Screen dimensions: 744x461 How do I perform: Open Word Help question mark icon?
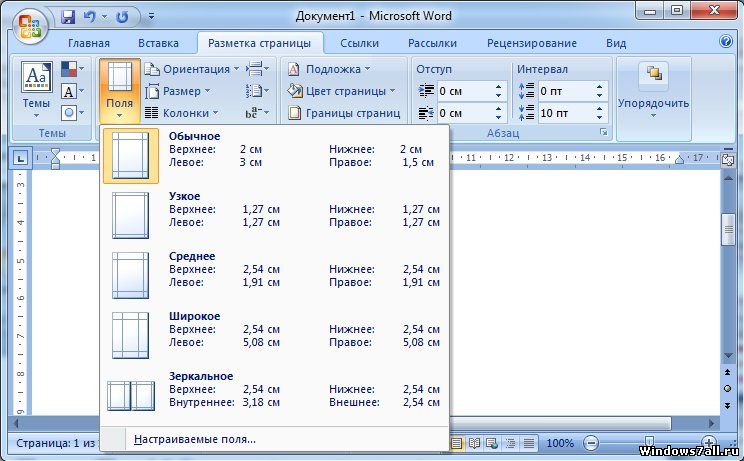click(725, 42)
